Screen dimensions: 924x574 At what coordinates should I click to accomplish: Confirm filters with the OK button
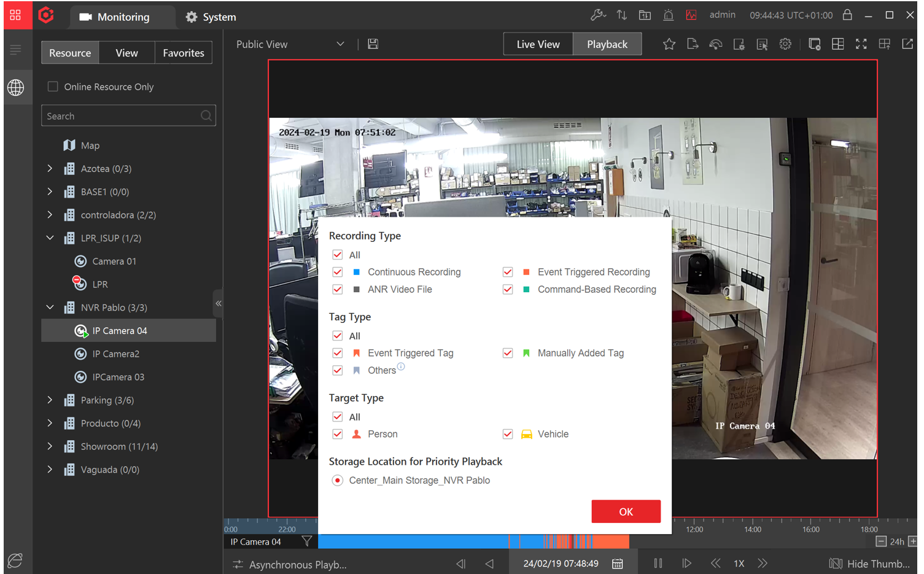[626, 511]
